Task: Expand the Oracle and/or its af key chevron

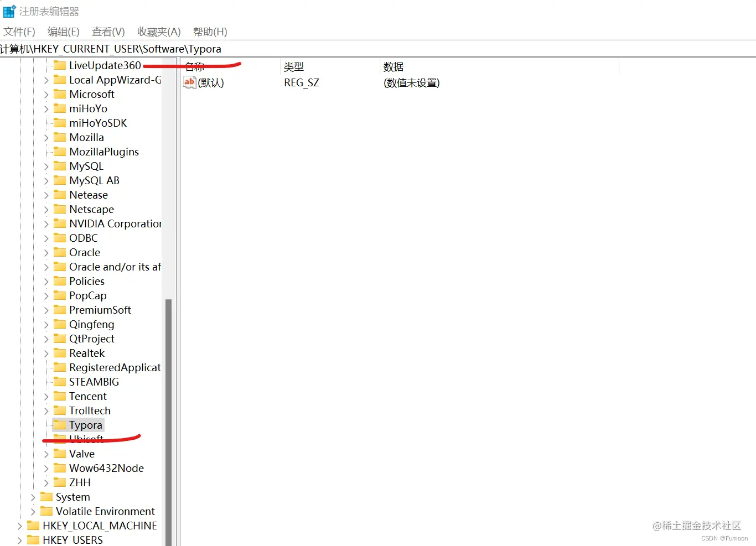Action: [46, 267]
